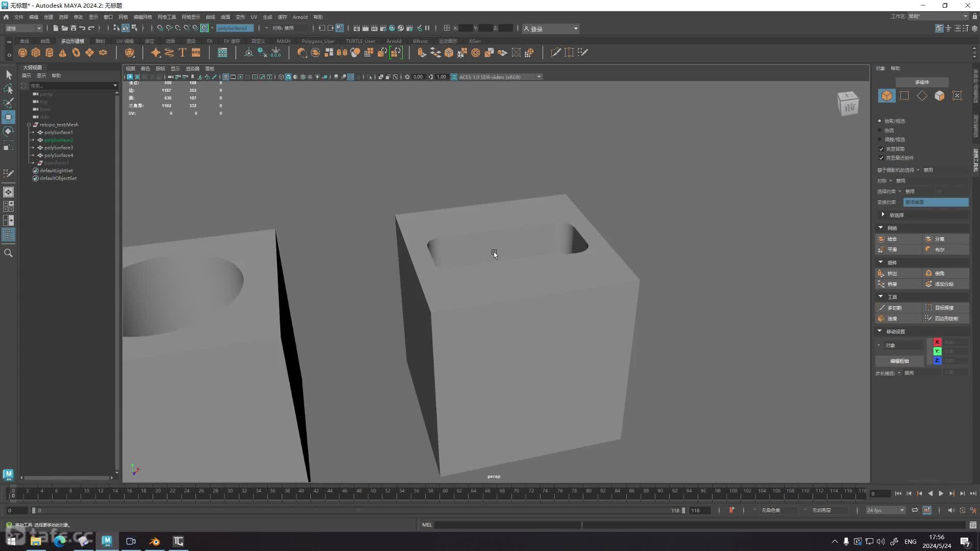This screenshot has width=980, height=551.
Task: Click the Multi-Cut shelf icon
Action: [555, 53]
